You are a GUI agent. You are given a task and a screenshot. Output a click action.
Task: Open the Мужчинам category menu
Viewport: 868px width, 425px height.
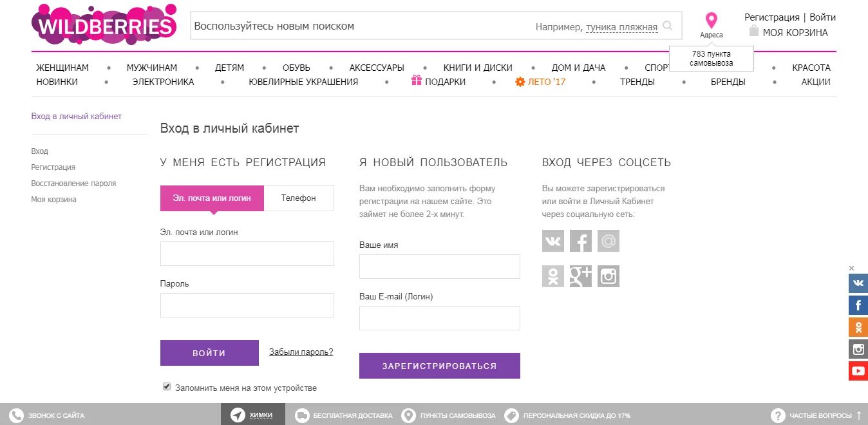(x=152, y=68)
